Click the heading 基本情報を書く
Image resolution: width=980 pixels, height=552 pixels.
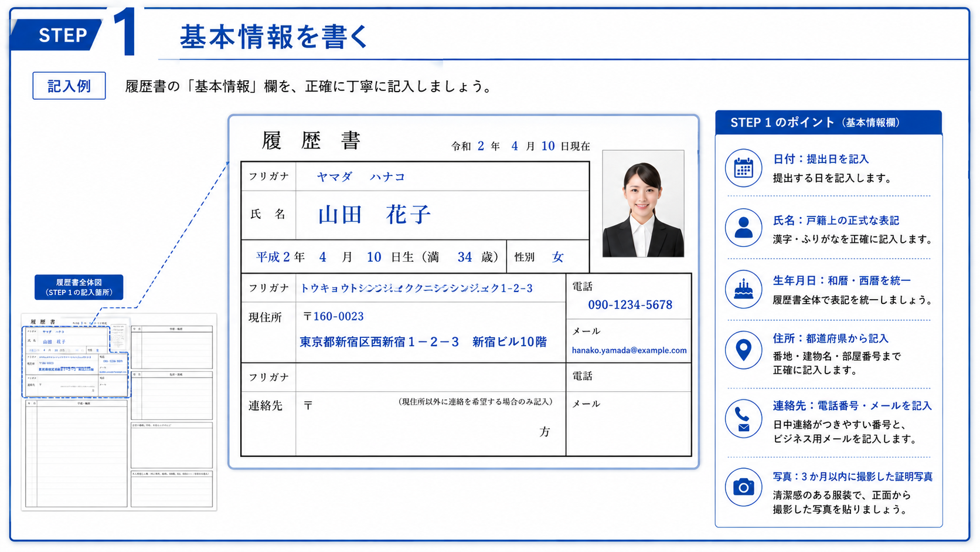point(274,37)
